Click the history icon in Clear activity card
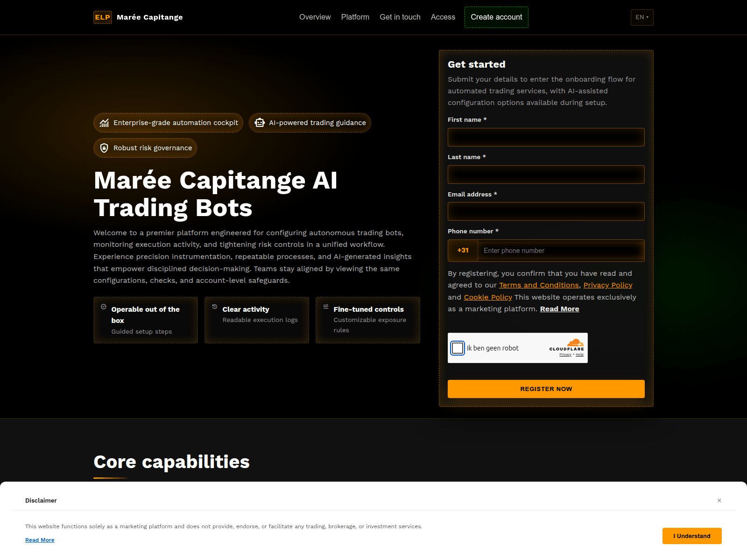The image size is (747, 560). (215, 307)
